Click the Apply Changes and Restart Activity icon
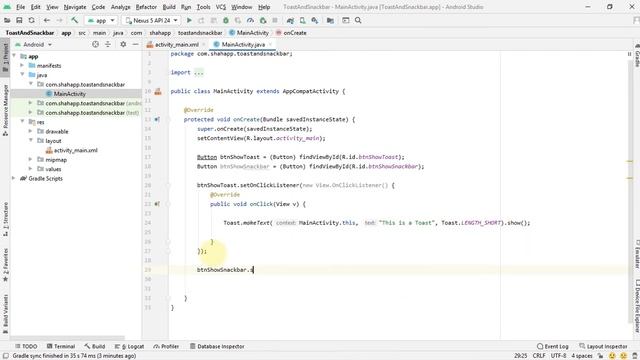640x360 pixels. 201,20
